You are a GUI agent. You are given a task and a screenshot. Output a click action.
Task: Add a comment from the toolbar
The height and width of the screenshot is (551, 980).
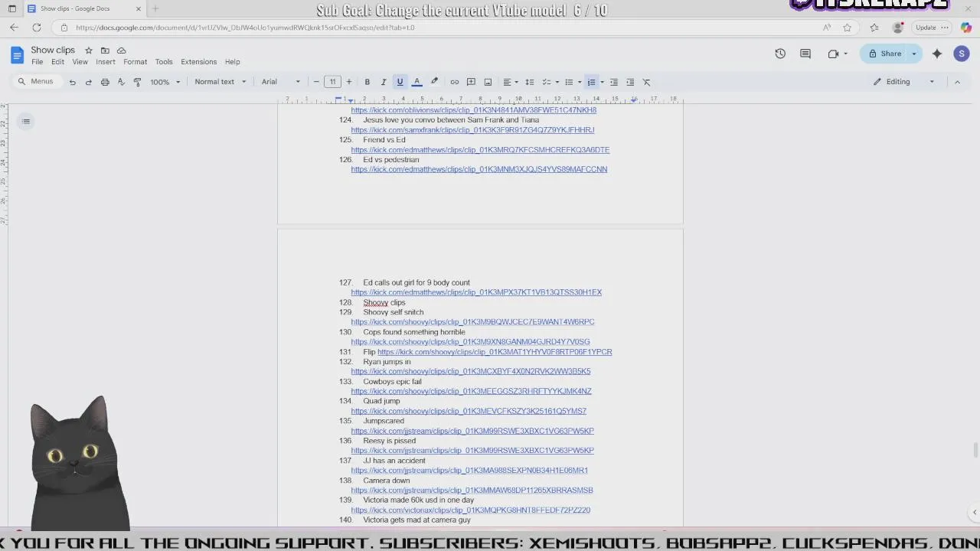pos(471,82)
